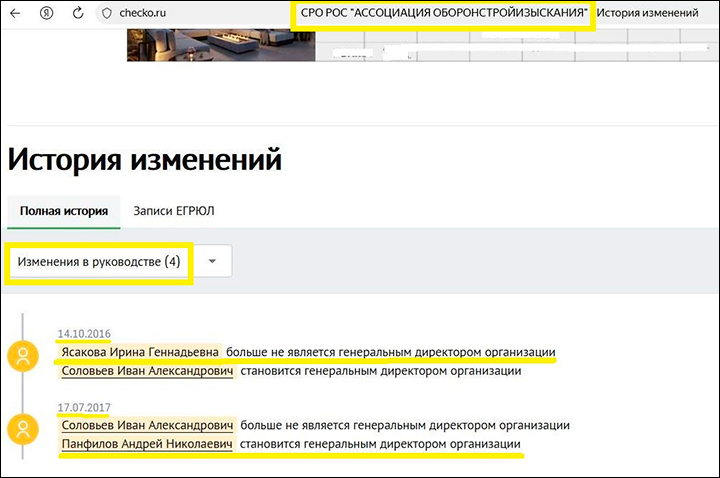Click the browser back arrow
The height and width of the screenshot is (478, 720).
[x=15, y=14]
